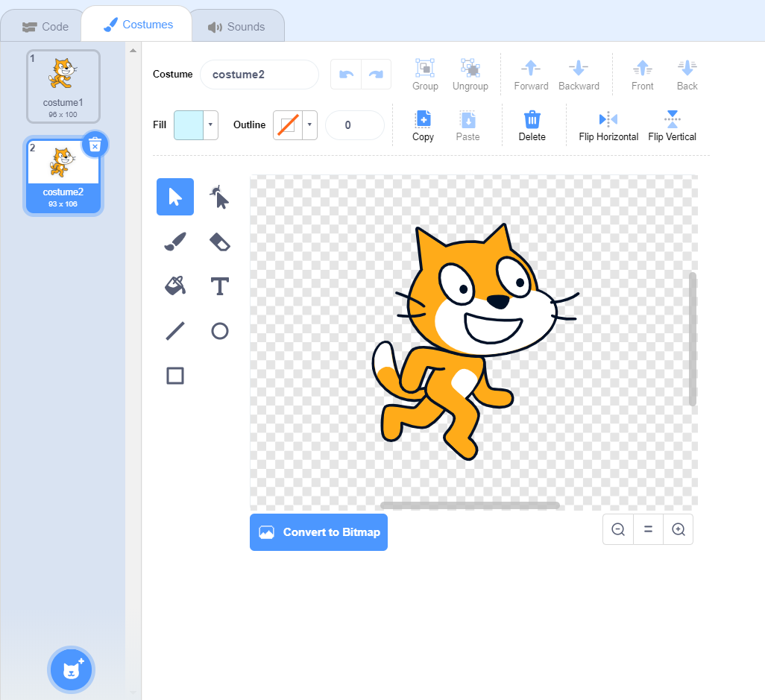
Task: Choose the Text tool
Action: point(219,286)
